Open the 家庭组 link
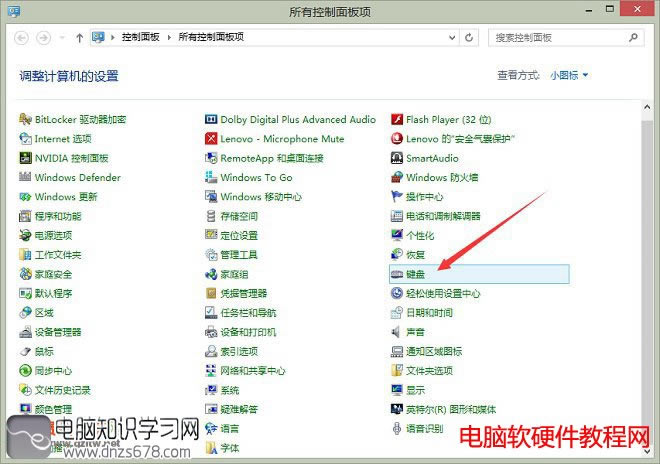The height and width of the screenshot is (464, 660). point(234,274)
